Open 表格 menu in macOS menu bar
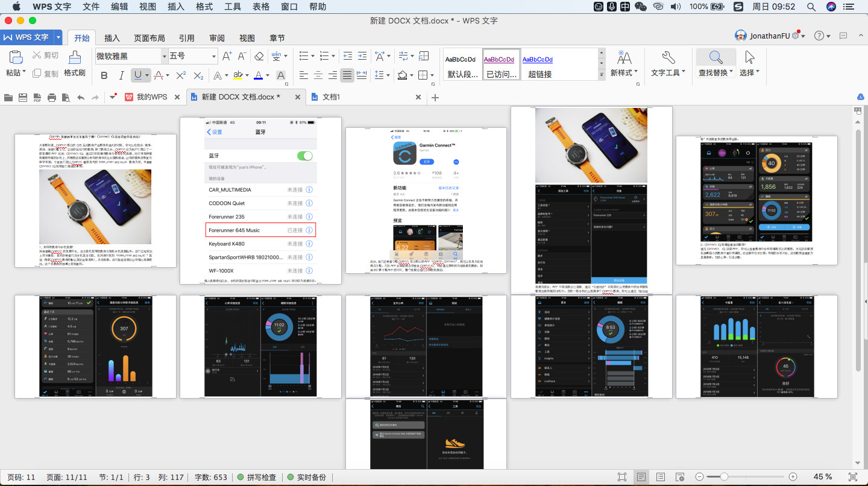 pyautogui.click(x=261, y=7)
